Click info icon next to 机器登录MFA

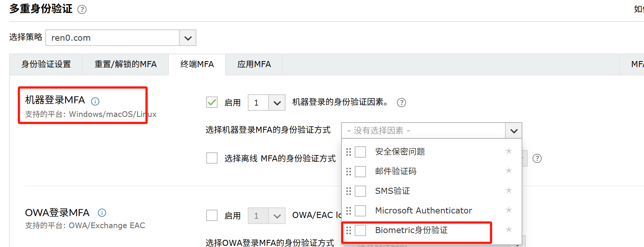(x=95, y=101)
